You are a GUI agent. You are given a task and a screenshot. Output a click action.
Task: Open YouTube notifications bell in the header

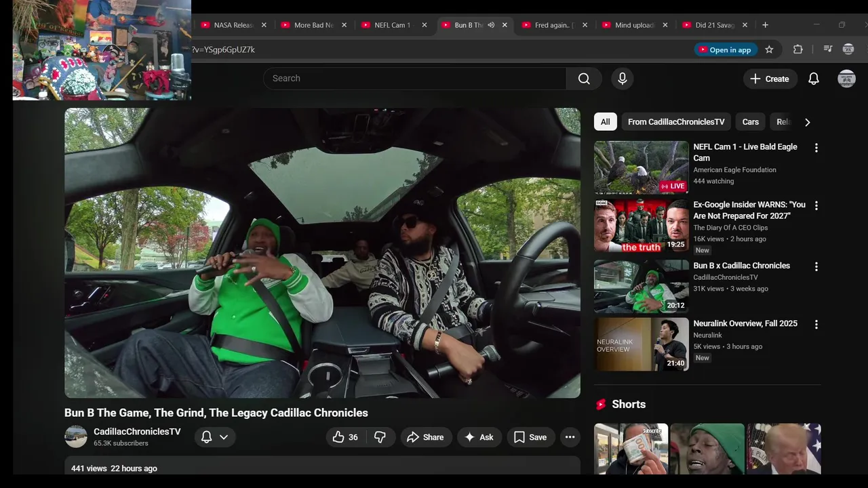click(814, 79)
